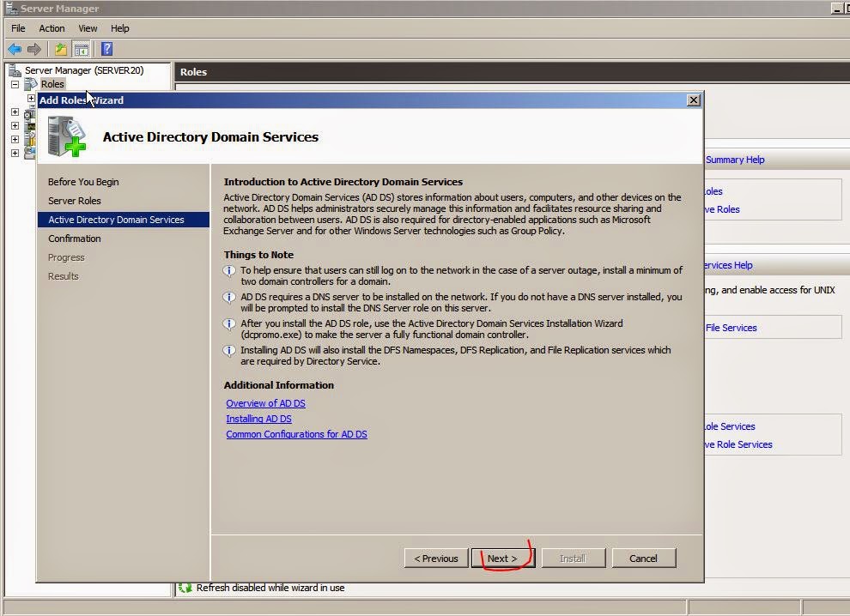This screenshot has height=616, width=850.
Task: Open the Help menu
Action: coord(120,28)
